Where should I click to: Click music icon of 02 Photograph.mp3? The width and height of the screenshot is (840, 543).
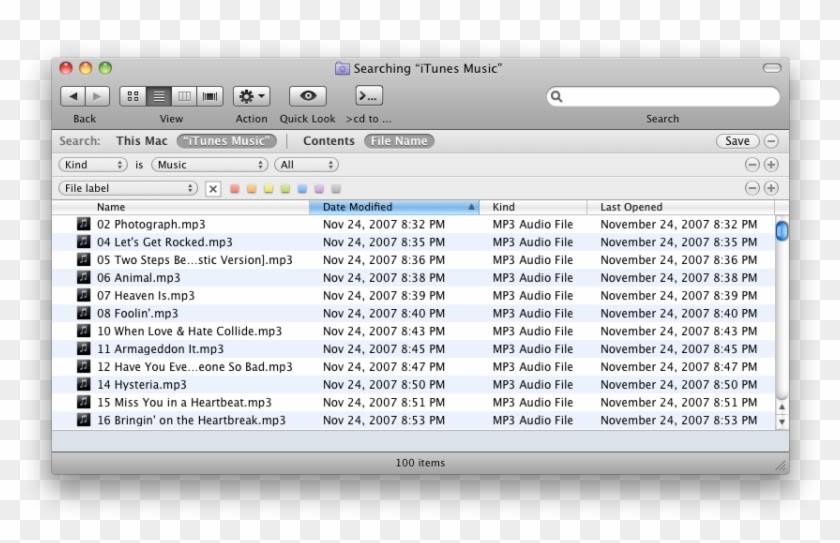(84, 223)
